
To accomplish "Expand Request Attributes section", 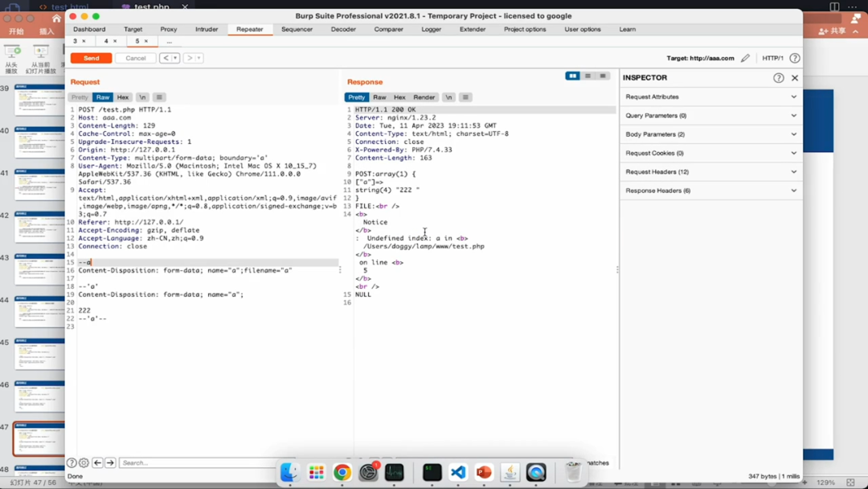I will (x=710, y=97).
